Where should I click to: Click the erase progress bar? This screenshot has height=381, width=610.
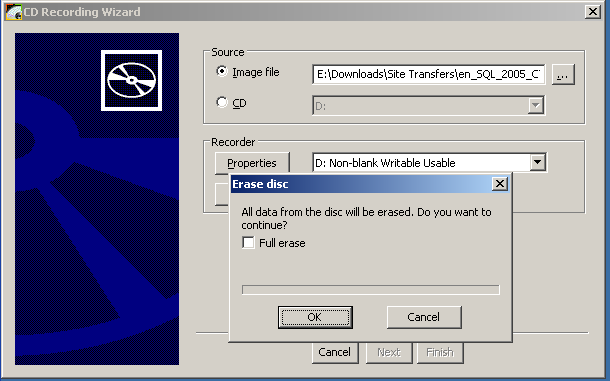tap(371, 290)
